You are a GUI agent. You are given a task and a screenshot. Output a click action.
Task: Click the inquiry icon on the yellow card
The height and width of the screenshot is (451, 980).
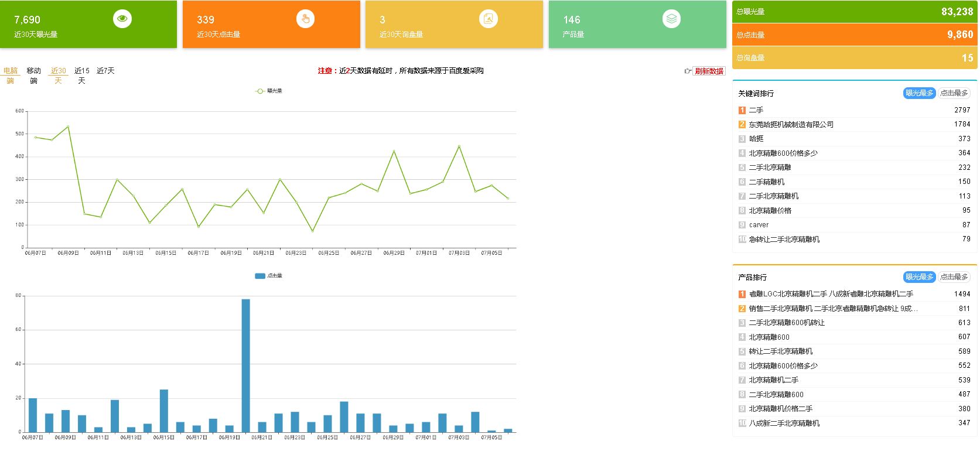point(488,19)
